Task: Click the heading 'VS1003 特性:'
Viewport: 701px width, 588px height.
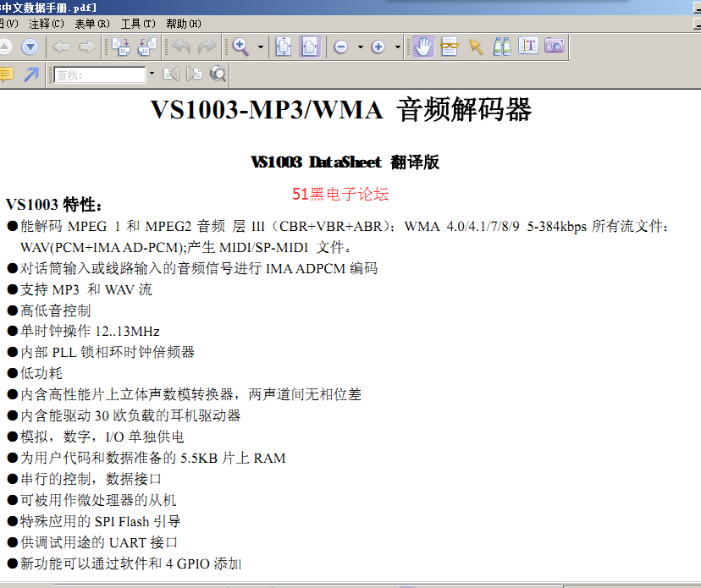Action: 54,205
